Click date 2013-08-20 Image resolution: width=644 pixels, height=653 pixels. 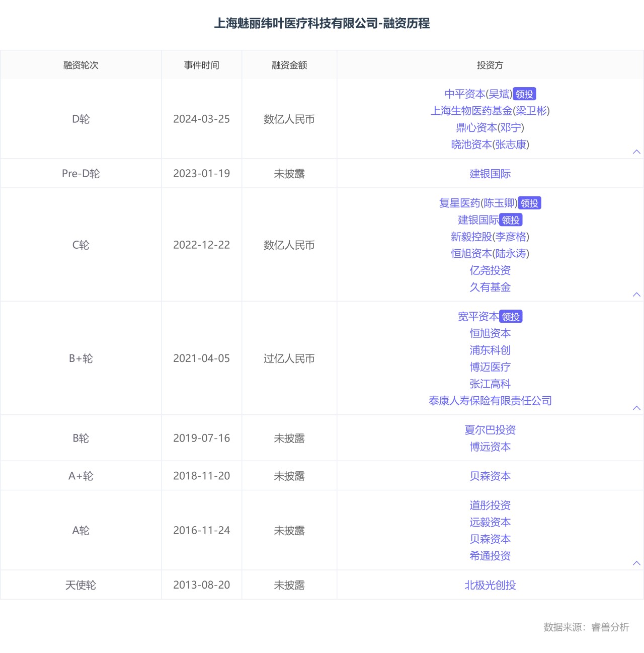click(x=201, y=586)
